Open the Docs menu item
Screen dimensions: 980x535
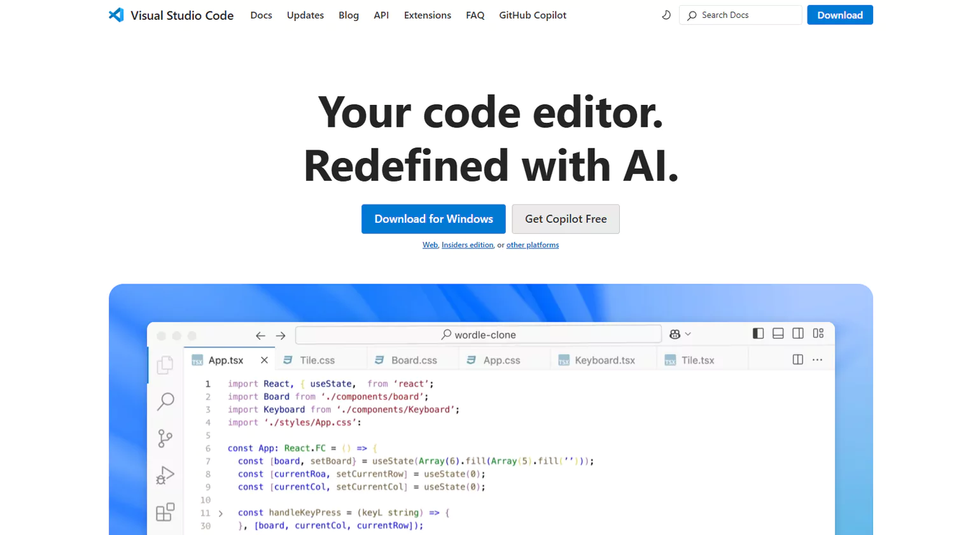click(261, 15)
